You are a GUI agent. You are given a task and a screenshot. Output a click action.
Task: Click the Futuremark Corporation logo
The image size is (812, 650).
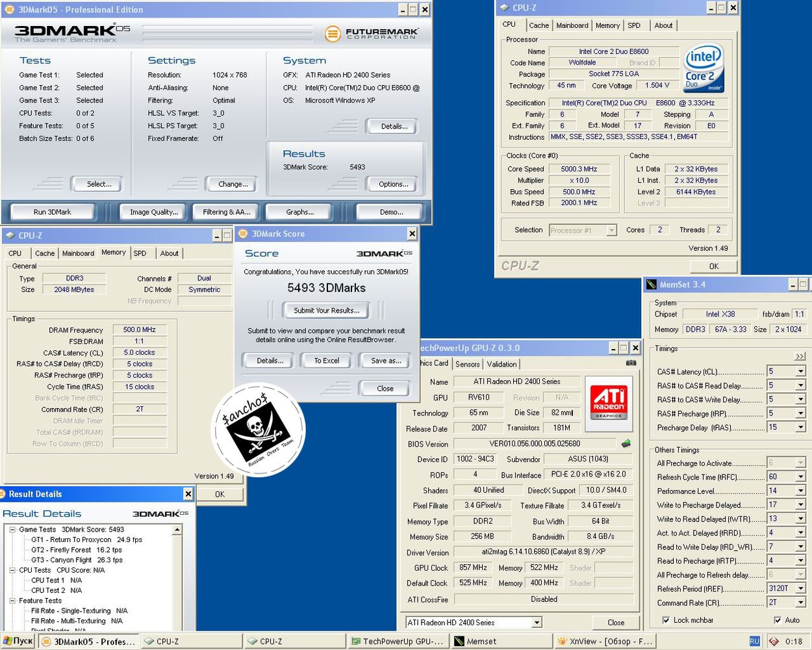pos(372,33)
